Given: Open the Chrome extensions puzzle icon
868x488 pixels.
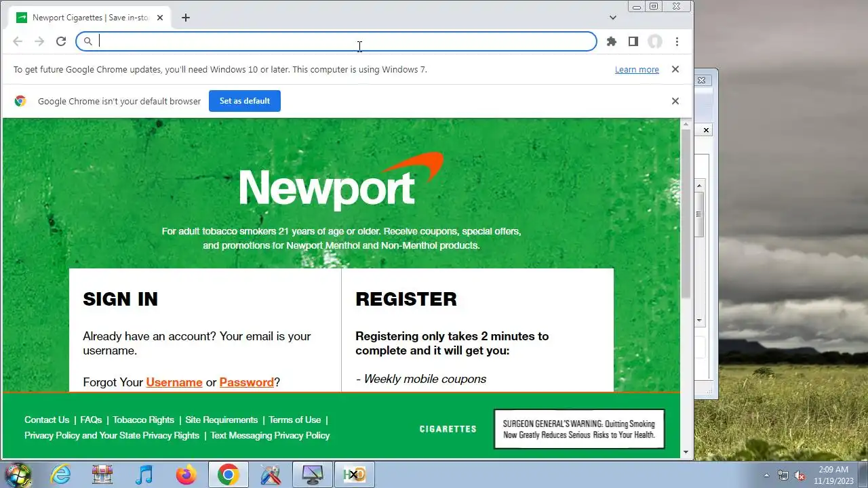Looking at the screenshot, I should coord(612,41).
